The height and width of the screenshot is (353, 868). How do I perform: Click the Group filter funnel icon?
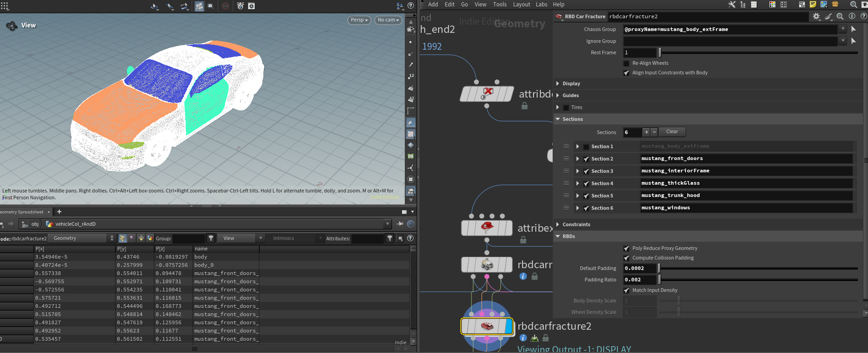211,238
